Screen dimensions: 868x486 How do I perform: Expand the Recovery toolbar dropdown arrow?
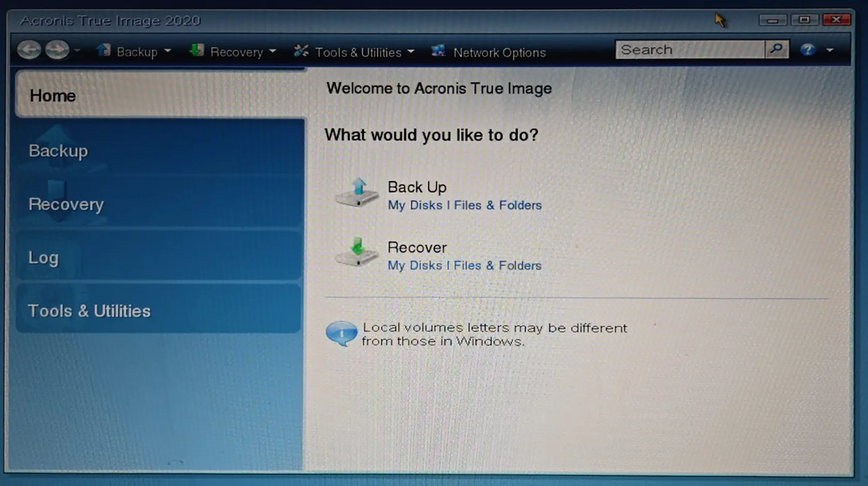pos(273,52)
